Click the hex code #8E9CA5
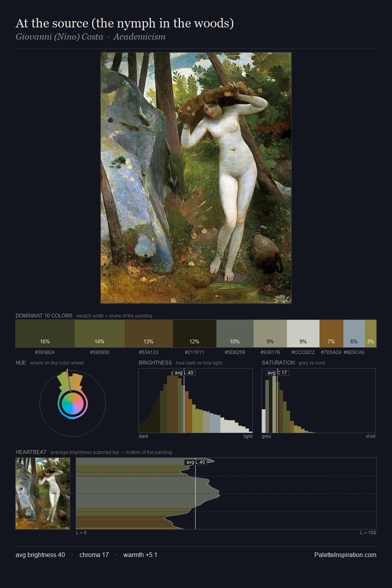392x588 pixels. click(x=354, y=352)
